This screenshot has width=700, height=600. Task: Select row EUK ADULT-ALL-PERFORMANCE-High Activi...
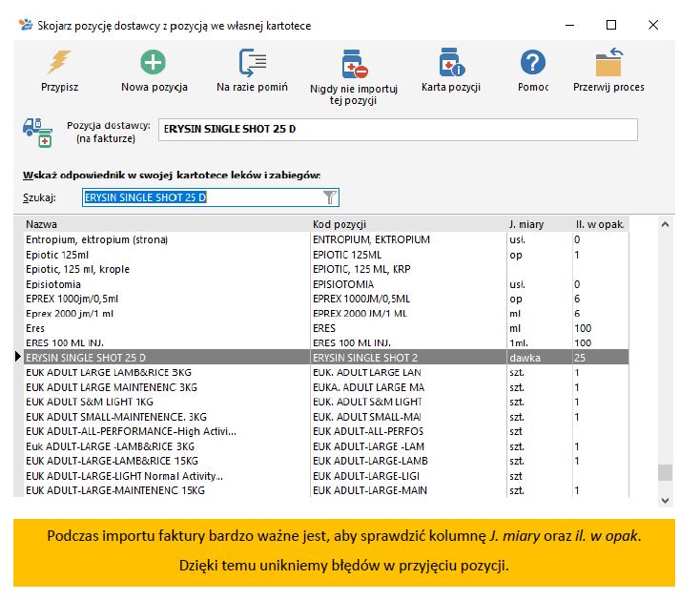click(x=326, y=431)
